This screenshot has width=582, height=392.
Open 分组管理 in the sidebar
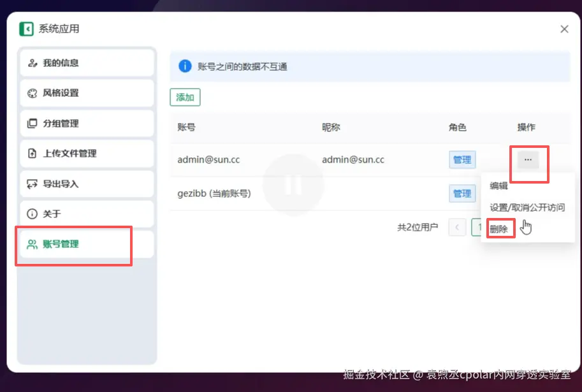[x=87, y=123]
